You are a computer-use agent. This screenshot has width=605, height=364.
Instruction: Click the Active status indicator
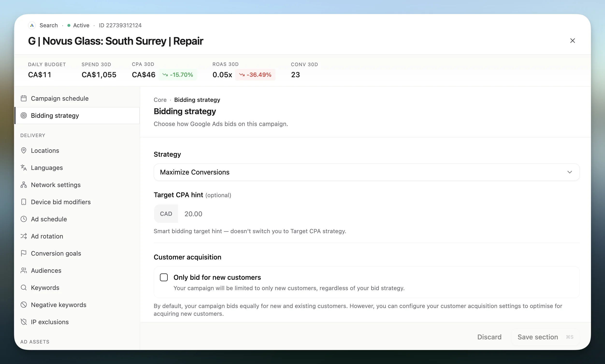point(78,25)
